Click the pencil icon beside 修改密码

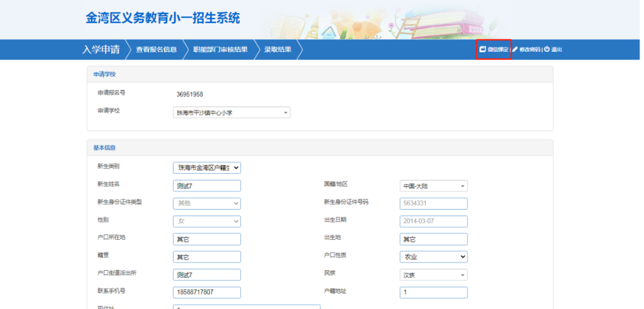515,49
